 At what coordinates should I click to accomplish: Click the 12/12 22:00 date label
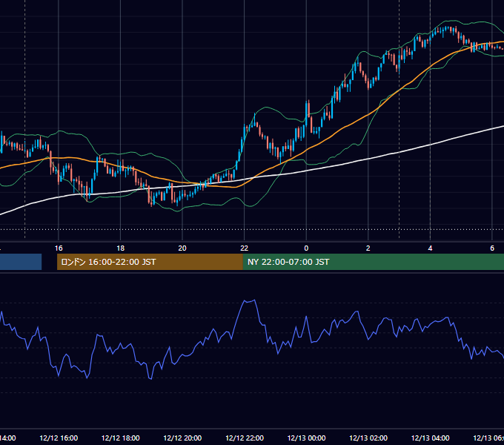click(245, 438)
